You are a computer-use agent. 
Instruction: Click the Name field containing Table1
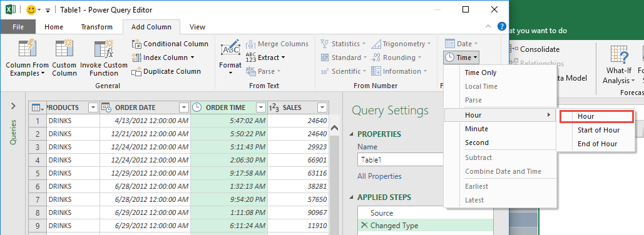tap(401, 159)
